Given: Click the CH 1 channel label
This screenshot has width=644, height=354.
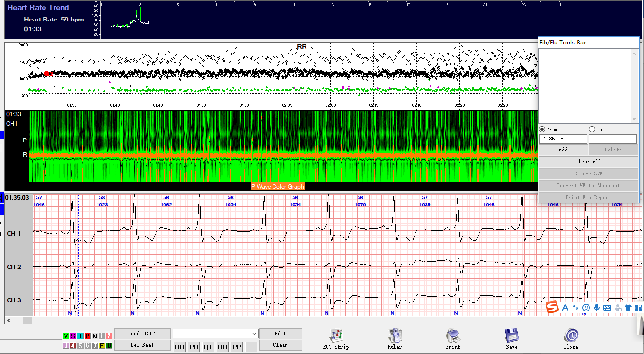Looking at the screenshot, I should pos(14,234).
